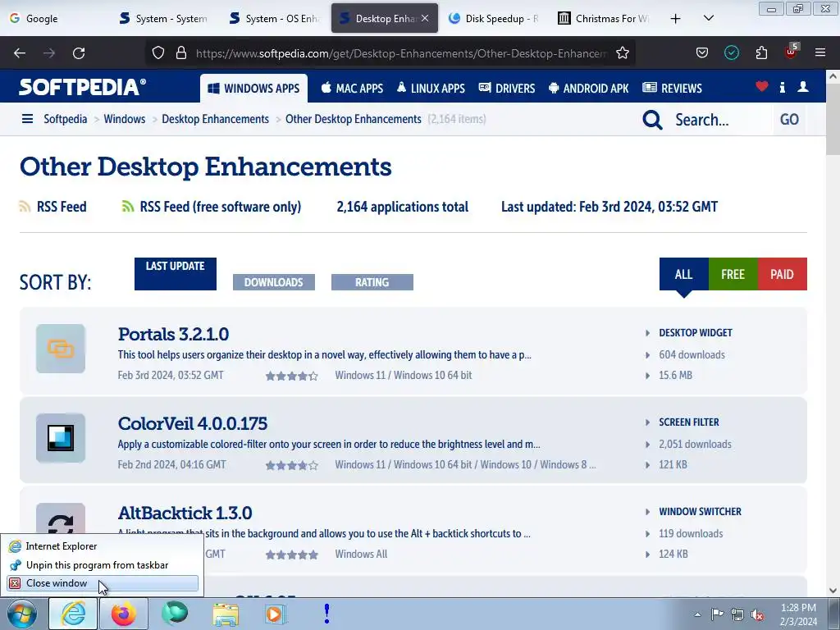Screen dimensions: 840x630
Task: Filter to show ALL applications
Action: point(683,274)
